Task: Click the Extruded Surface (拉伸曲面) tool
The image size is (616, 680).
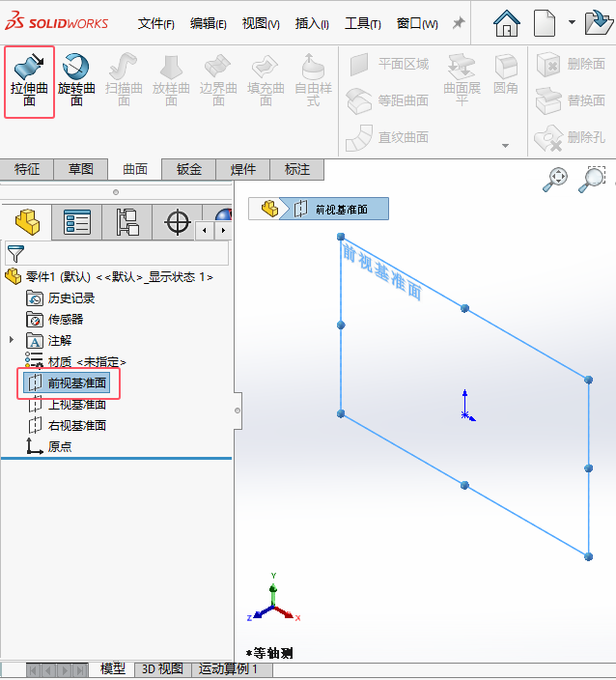Action: click(29, 81)
